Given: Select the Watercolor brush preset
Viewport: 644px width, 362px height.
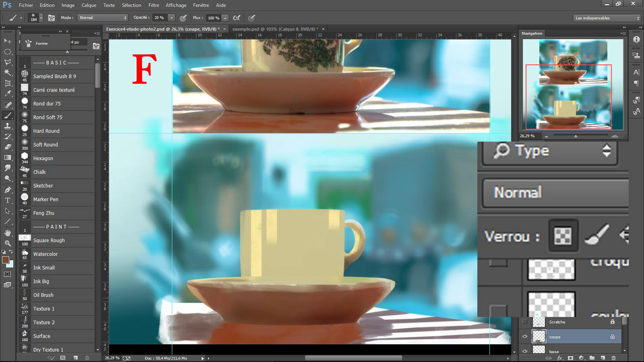Looking at the screenshot, I should [x=45, y=254].
